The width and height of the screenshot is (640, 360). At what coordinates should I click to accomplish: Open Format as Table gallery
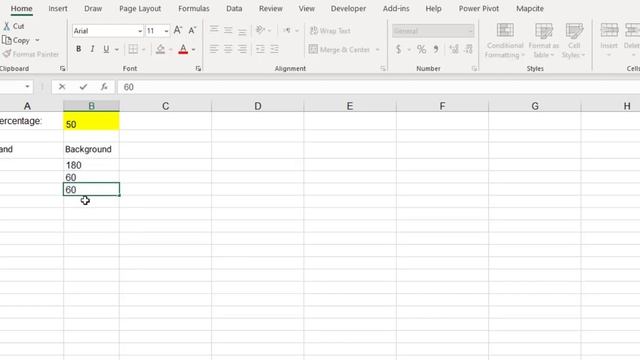click(x=544, y=40)
